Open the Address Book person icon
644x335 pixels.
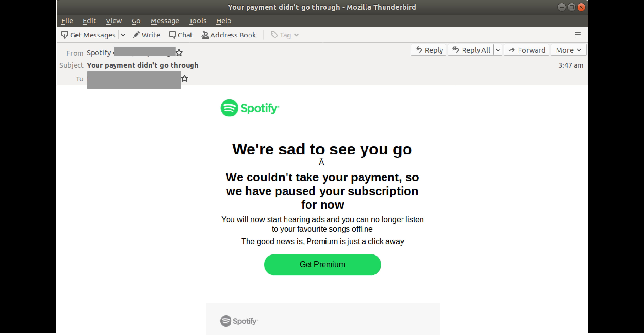[x=205, y=35]
